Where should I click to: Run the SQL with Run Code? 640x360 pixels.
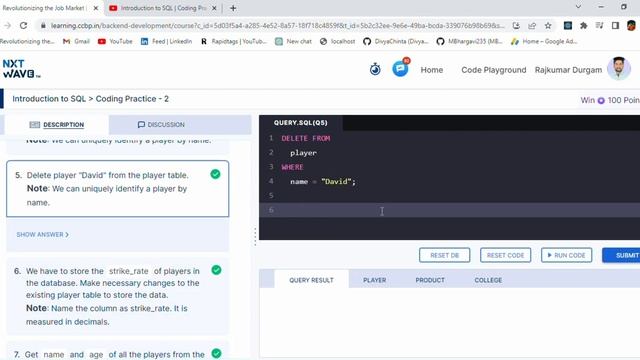pyautogui.click(x=567, y=255)
